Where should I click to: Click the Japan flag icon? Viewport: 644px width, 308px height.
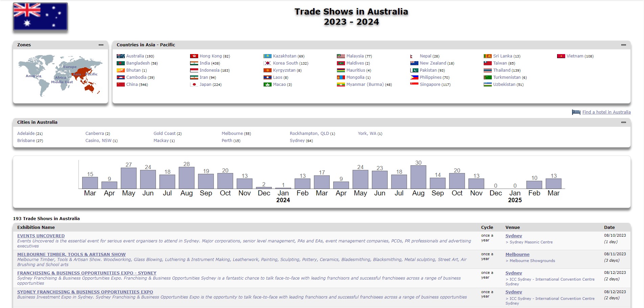pos(194,85)
